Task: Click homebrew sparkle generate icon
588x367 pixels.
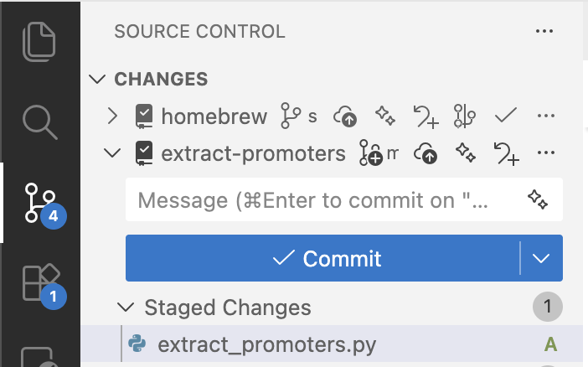Action: click(x=384, y=116)
